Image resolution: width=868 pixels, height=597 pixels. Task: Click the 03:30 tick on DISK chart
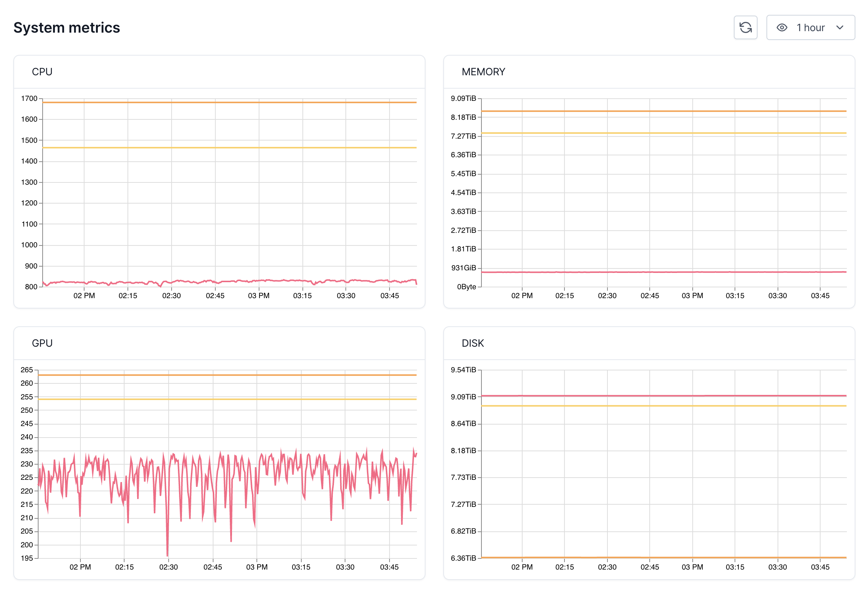coord(777,567)
